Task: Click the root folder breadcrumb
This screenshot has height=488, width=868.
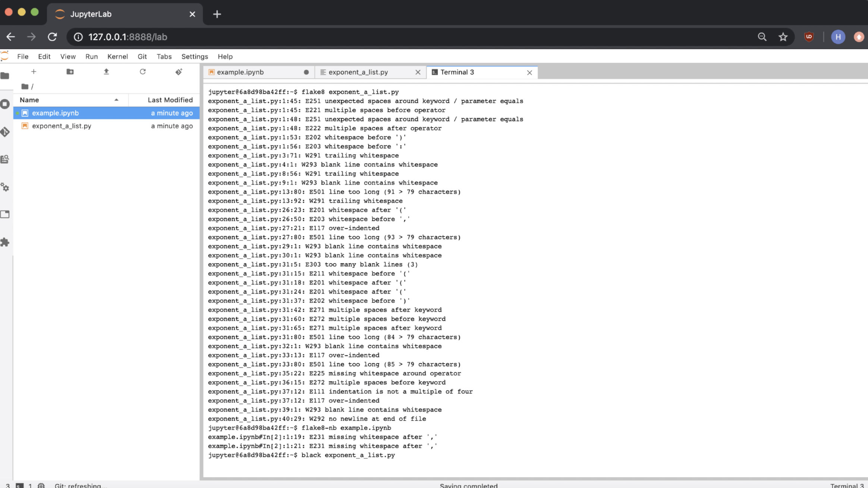Action: coord(25,86)
